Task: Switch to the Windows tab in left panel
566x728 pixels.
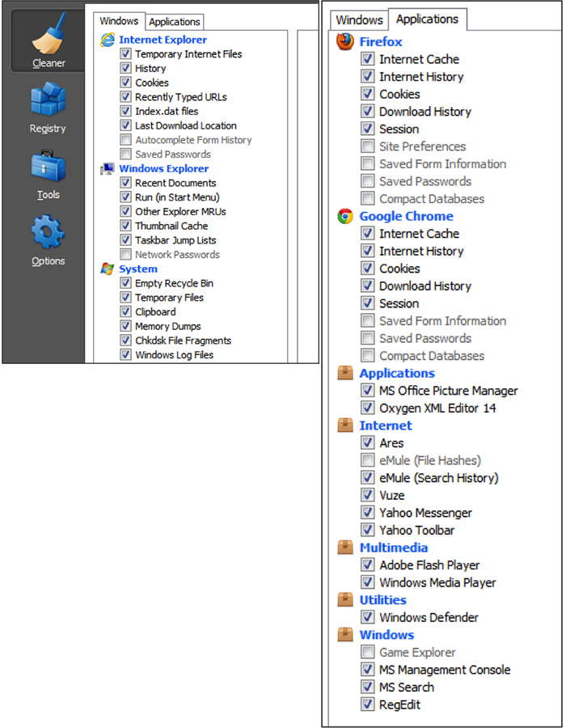Action: [119, 21]
